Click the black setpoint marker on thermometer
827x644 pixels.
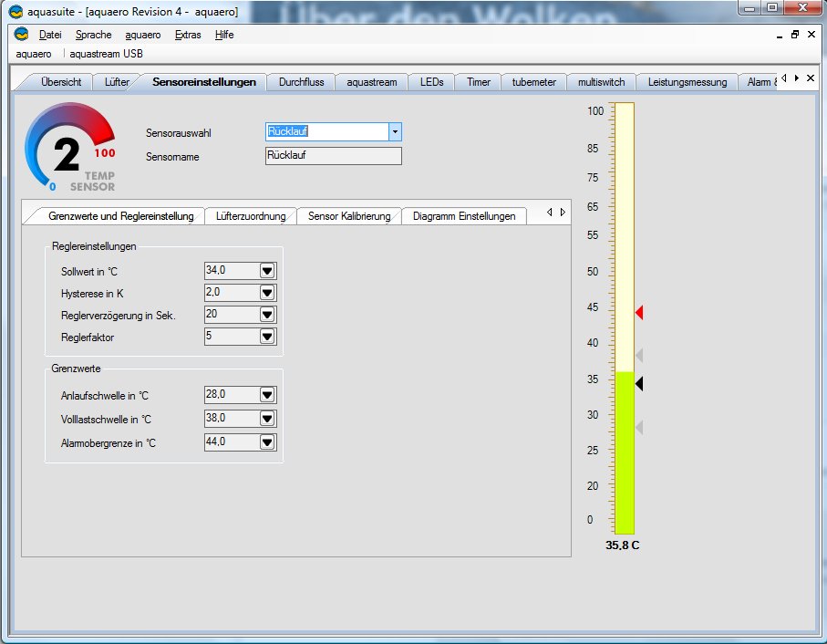coord(639,384)
